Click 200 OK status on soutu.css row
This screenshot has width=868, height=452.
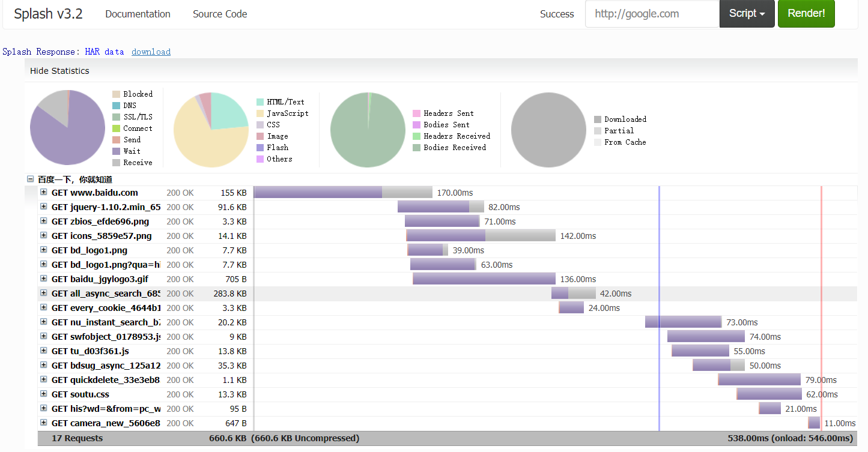click(180, 394)
